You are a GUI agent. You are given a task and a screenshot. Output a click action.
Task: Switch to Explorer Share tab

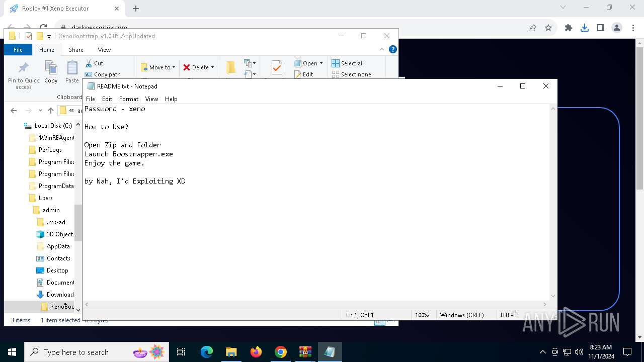[76, 50]
